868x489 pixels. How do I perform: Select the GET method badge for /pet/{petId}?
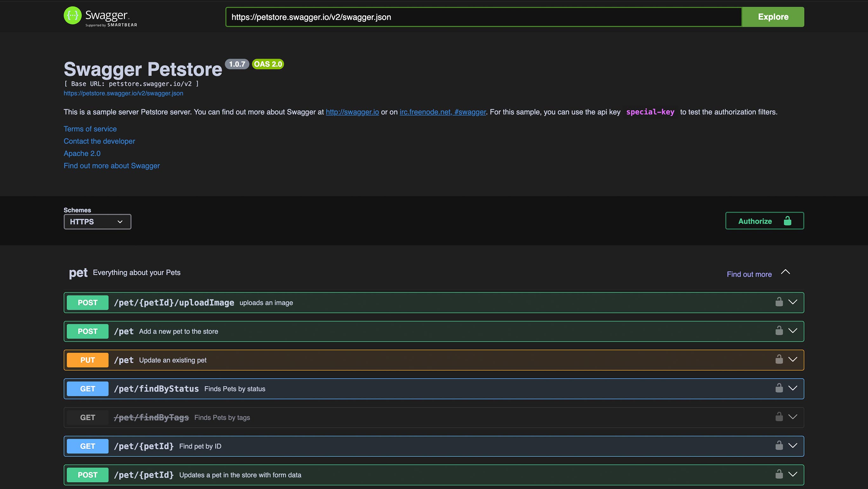click(88, 446)
